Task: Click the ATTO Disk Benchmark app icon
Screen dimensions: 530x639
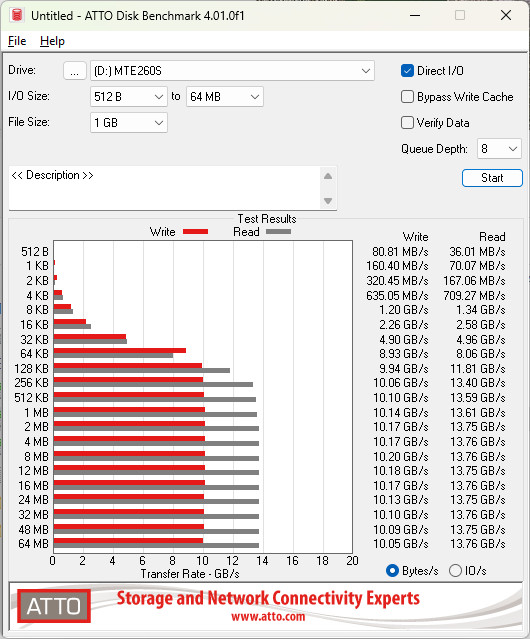Action: [17, 15]
